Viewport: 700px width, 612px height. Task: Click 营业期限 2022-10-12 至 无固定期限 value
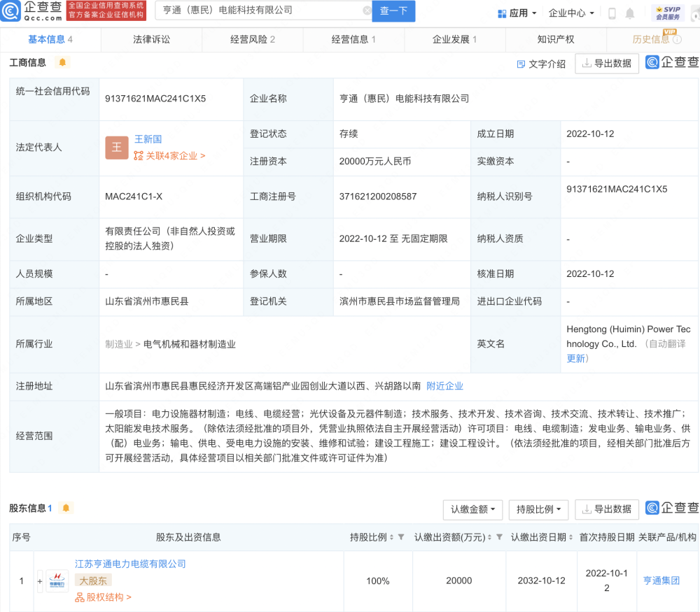click(393, 239)
